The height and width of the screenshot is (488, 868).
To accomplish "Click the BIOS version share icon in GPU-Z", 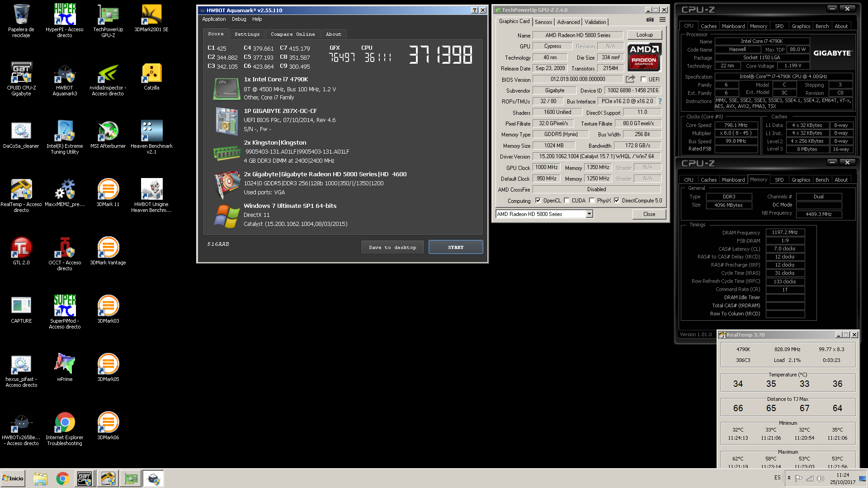I will pos(630,79).
